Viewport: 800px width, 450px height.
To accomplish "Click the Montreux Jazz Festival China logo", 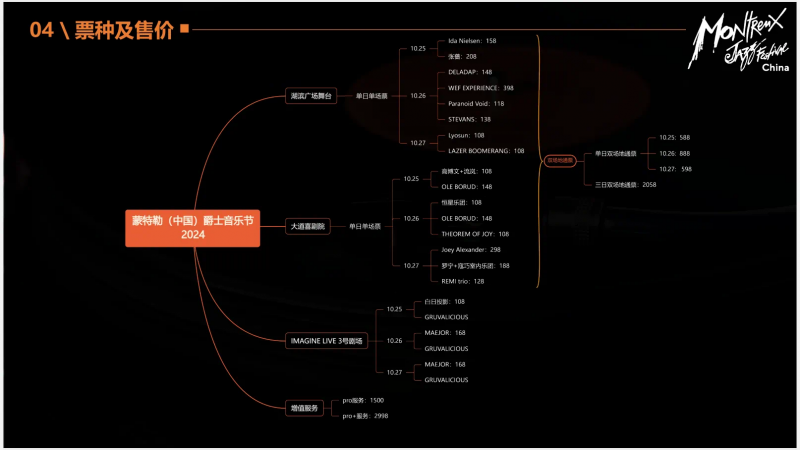I will pyautogui.click(x=739, y=39).
